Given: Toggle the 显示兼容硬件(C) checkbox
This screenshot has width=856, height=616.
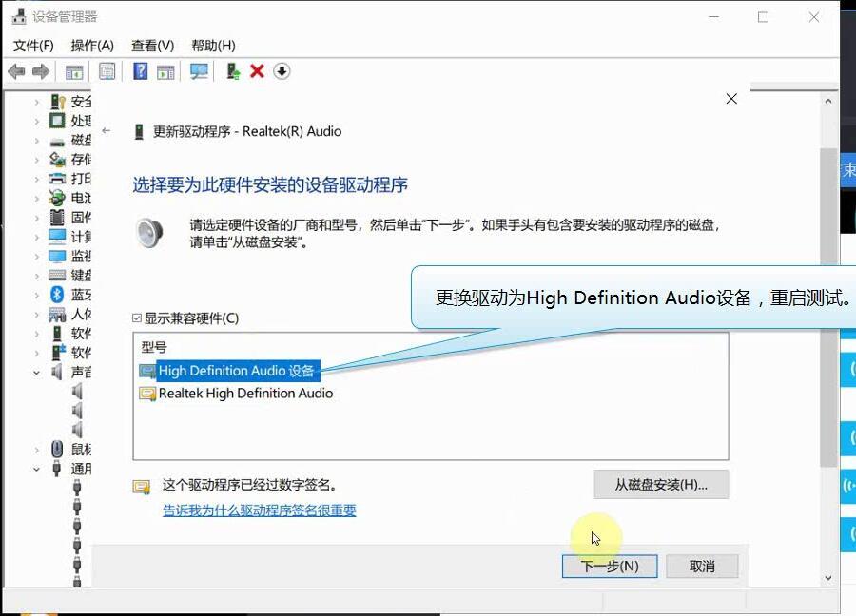Looking at the screenshot, I should point(137,318).
